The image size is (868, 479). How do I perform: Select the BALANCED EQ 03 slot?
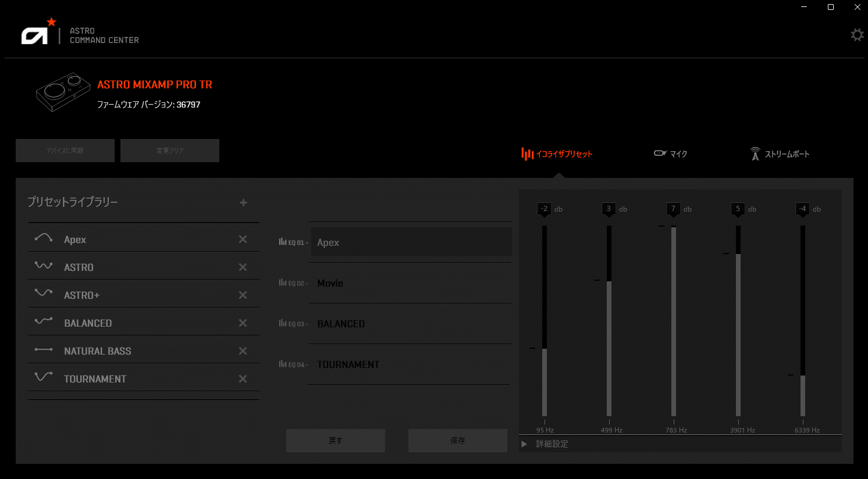click(x=410, y=324)
